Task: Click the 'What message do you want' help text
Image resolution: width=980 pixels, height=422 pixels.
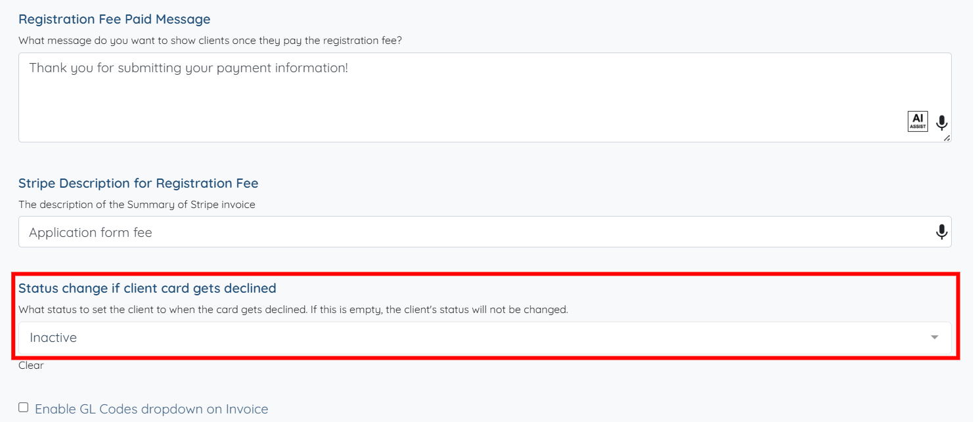Action: click(x=210, y=41)
